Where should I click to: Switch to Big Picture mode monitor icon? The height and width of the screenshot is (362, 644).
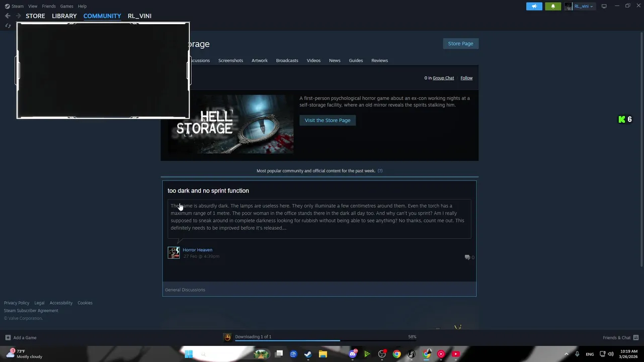click(604, 6)
